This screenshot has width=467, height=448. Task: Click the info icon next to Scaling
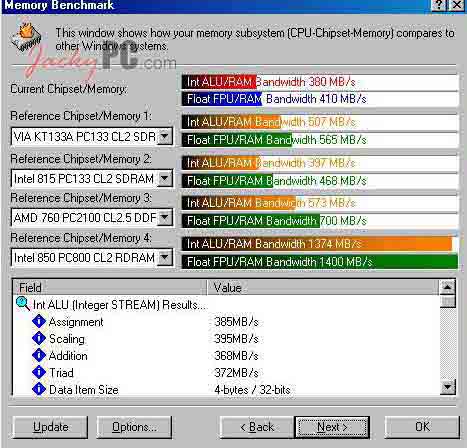tap(39, 338)
